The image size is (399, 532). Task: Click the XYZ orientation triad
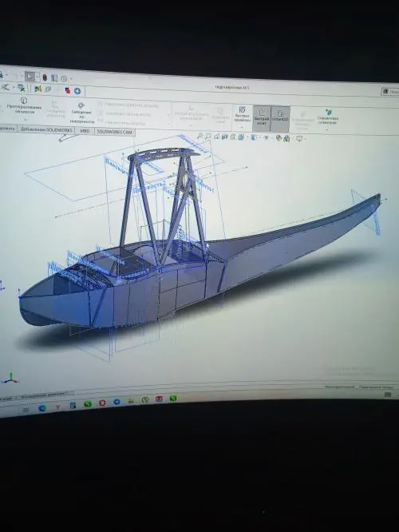click(10, 379)
